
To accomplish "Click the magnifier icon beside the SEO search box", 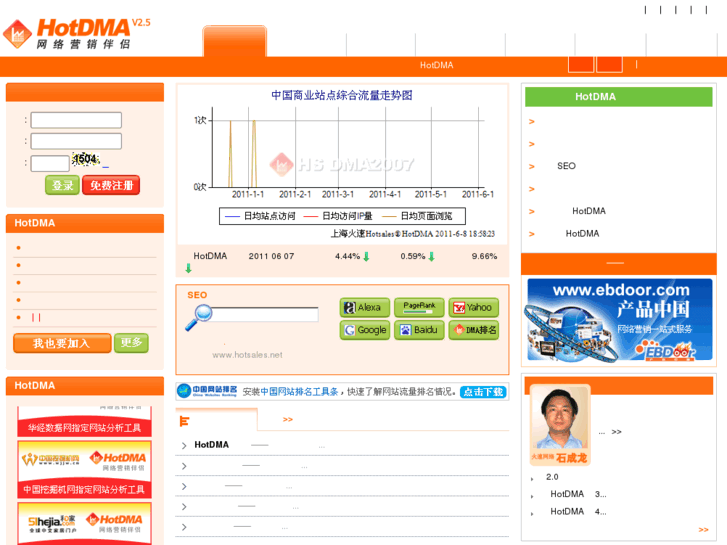I will (198, 317).
